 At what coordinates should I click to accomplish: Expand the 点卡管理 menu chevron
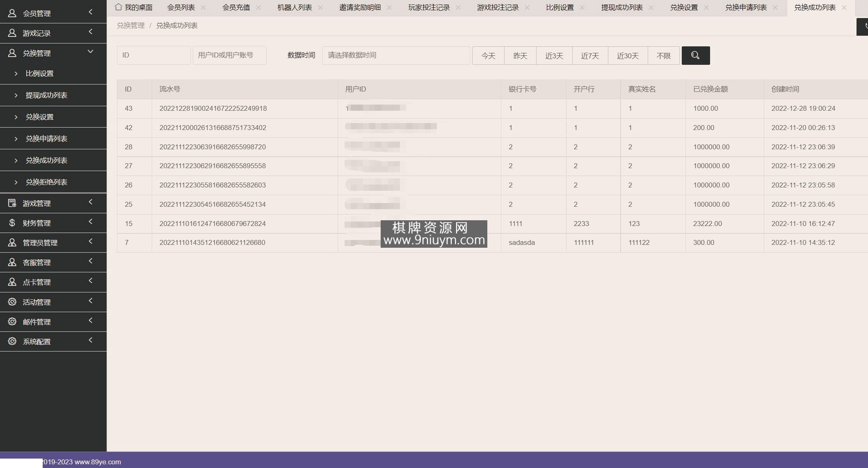click(x=91, y=281)
